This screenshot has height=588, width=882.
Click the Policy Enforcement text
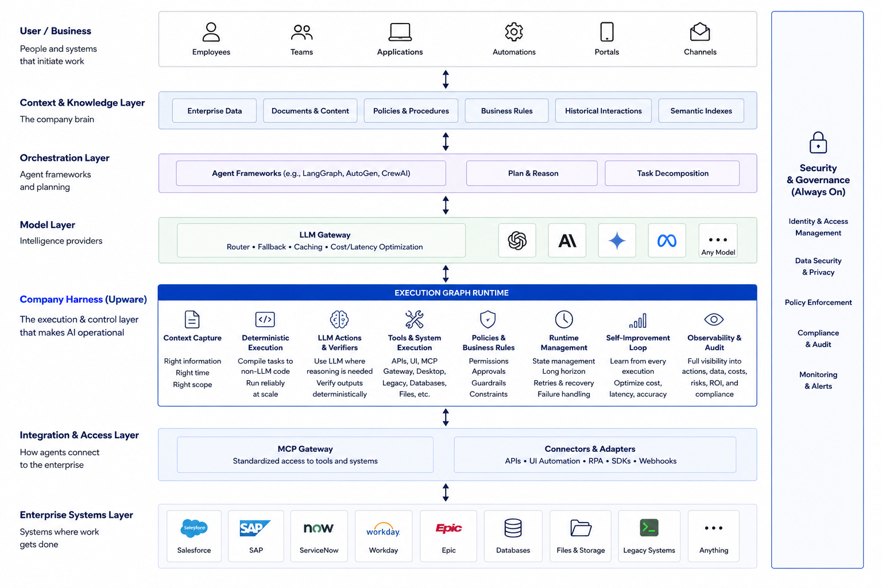tap(818, 303)
